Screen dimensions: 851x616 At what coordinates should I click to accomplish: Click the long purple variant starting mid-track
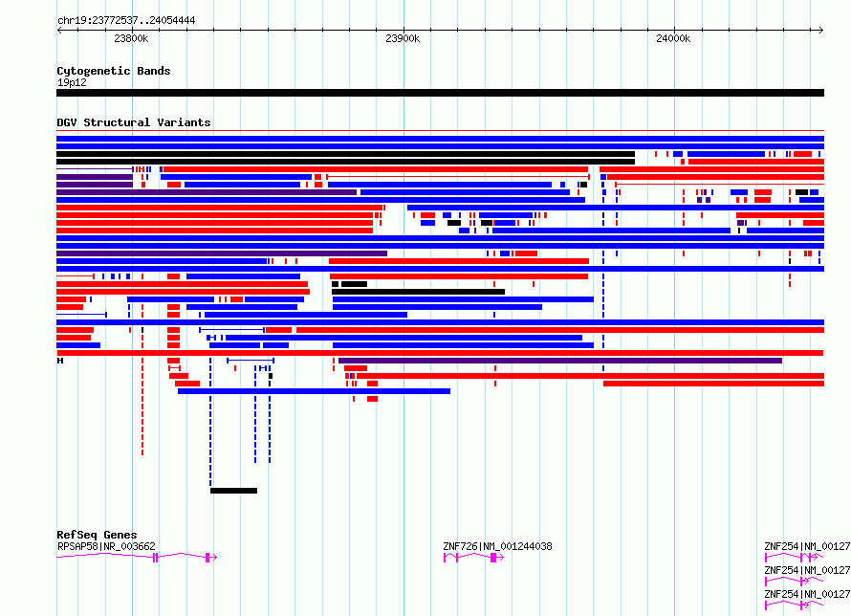(x=560, y=361)
